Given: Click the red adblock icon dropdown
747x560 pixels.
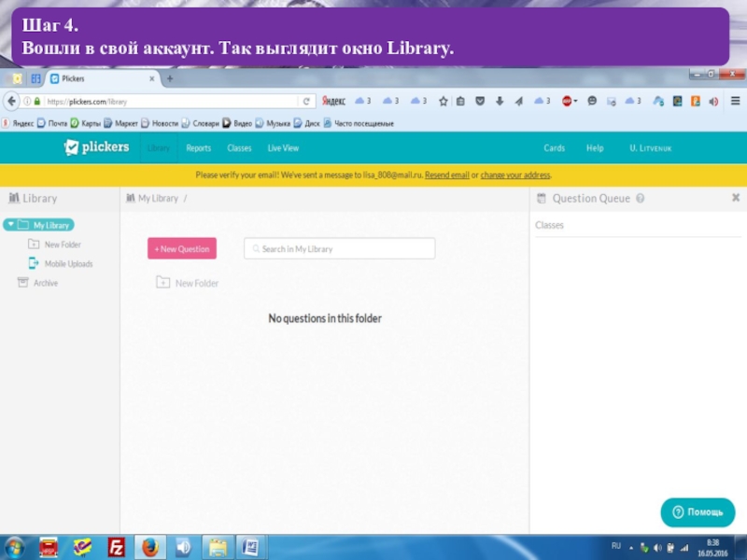Looking at the screenshot, I should [x=569, y=101].
